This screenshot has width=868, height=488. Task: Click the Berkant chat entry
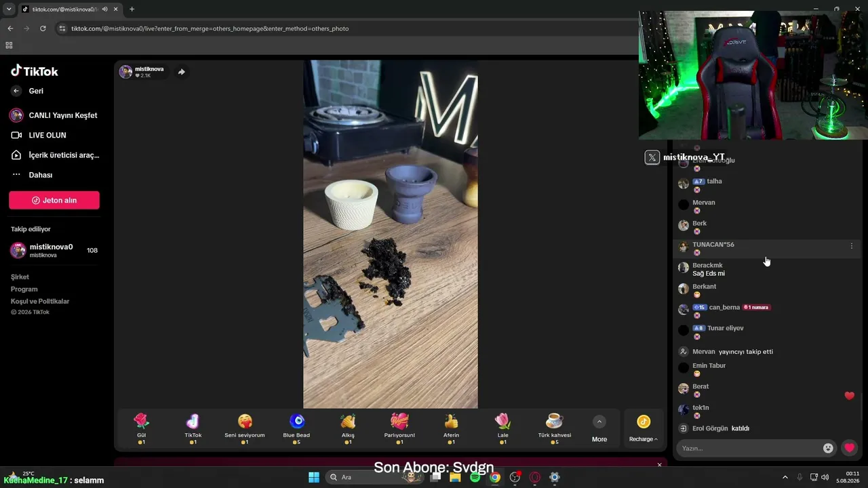pos(768,290)
